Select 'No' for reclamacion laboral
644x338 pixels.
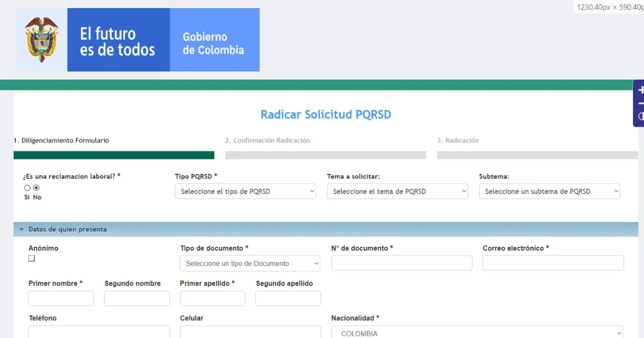[x=36, y=188]
